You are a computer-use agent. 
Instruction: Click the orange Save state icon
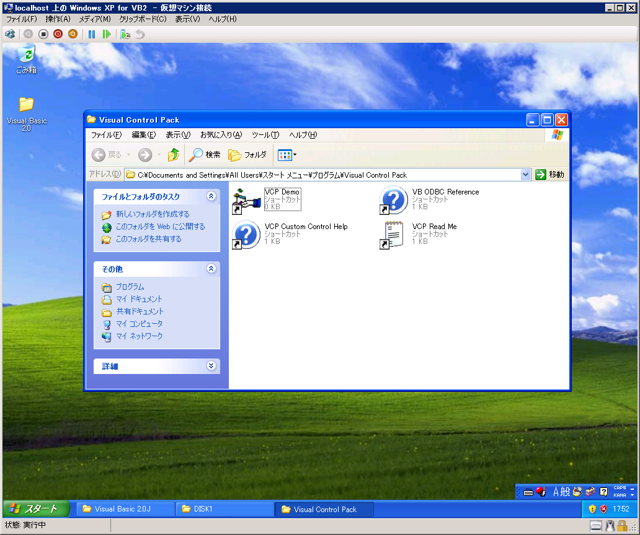pyautogui.click(x=73, y=34)
